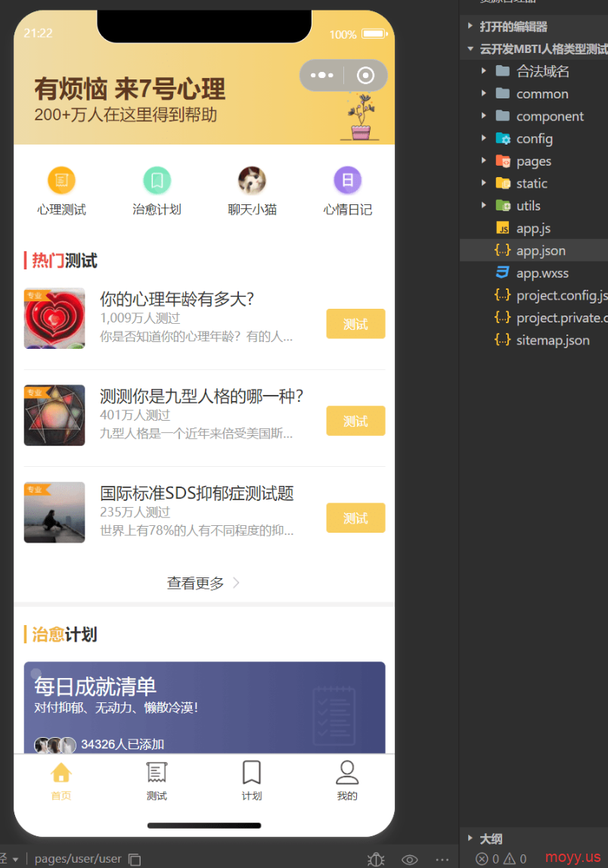
Task: Open the enneagram thumbnail of 九型人格 test
Action: [x=54, y=415]
